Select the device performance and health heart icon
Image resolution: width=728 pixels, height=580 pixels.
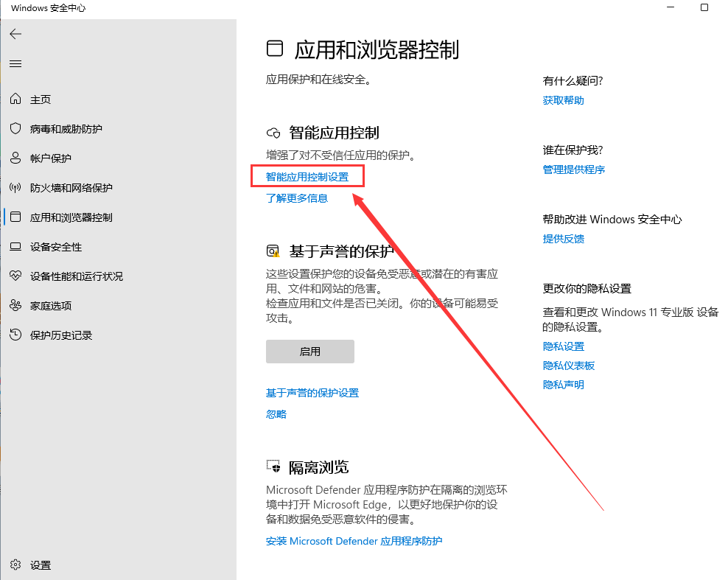click(x=15, y=276)
